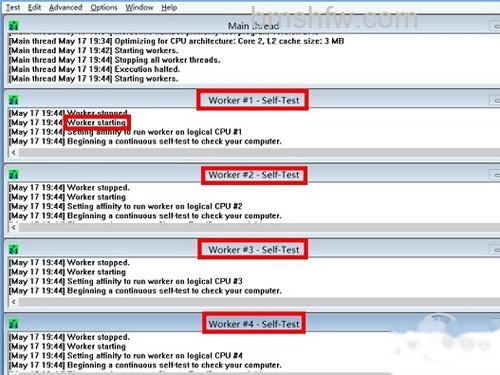Open the Window menu

[x=139, y=7]
